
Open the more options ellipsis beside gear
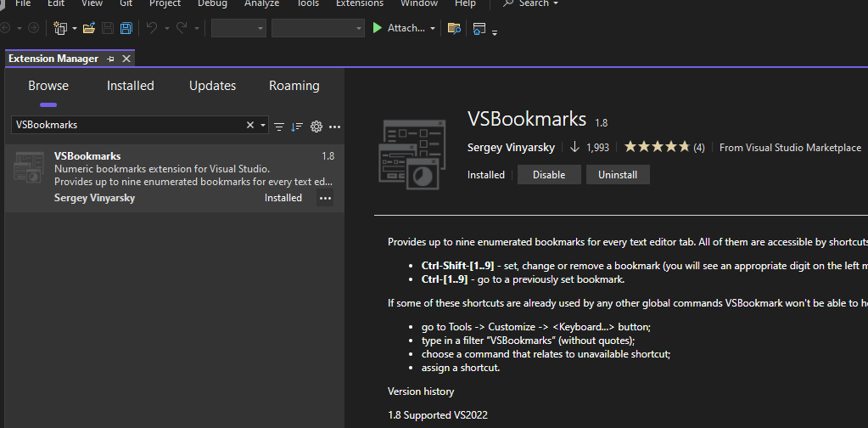(x=334, y=127)
